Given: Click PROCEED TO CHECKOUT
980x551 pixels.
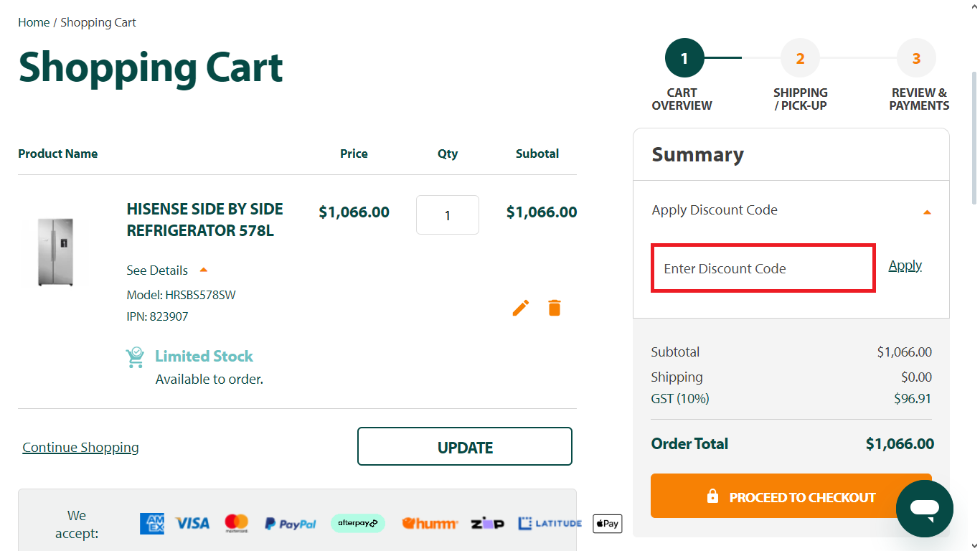Looking at the screenshot, I should (x=791, y=496).
